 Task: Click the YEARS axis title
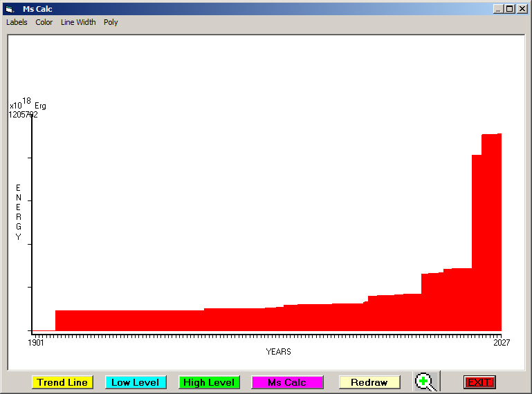point(278,352)
